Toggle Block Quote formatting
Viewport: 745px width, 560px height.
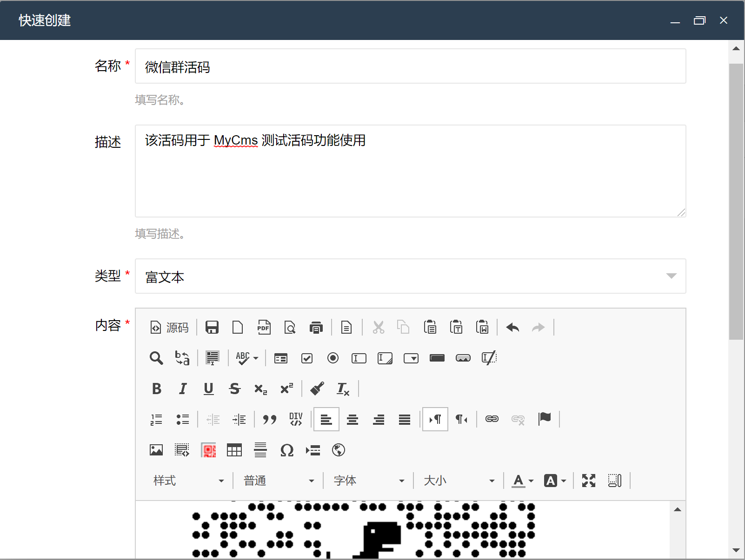coord(270,420)
